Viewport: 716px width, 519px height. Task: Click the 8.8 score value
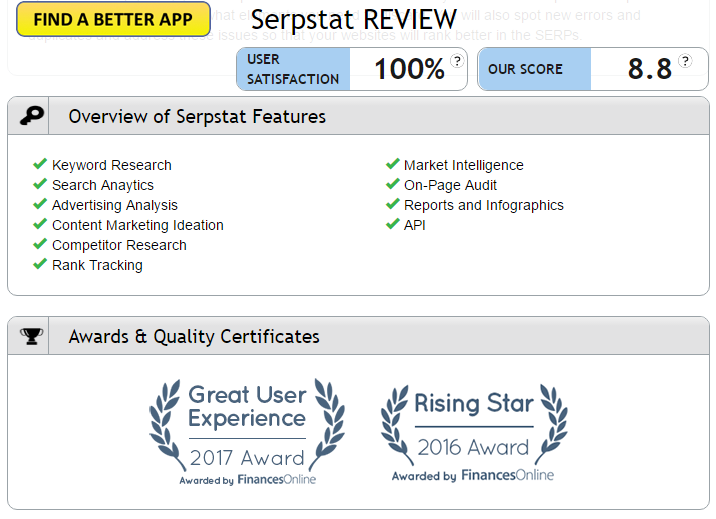click(650, 69)
